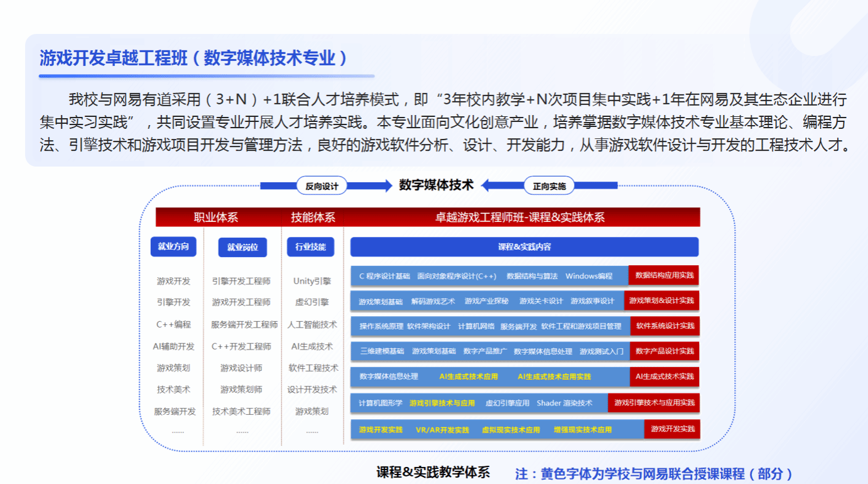Click the yellow VR/AR开发实践 course

442,430
